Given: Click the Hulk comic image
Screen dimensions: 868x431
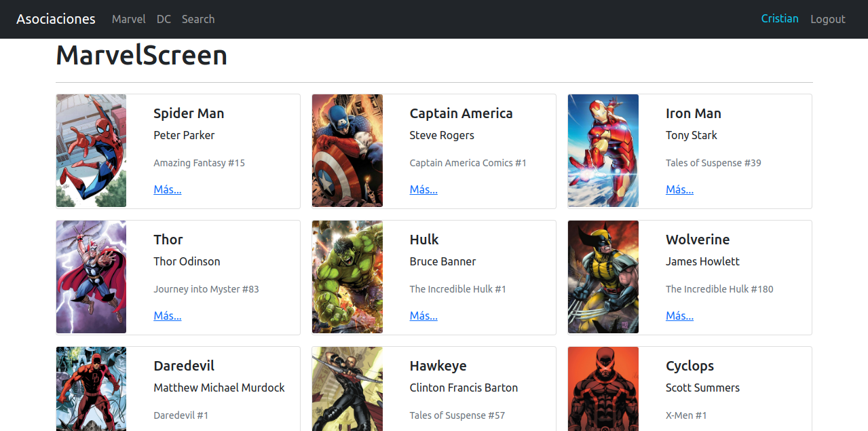Looking at the screenshot, I should pos(347,277).
